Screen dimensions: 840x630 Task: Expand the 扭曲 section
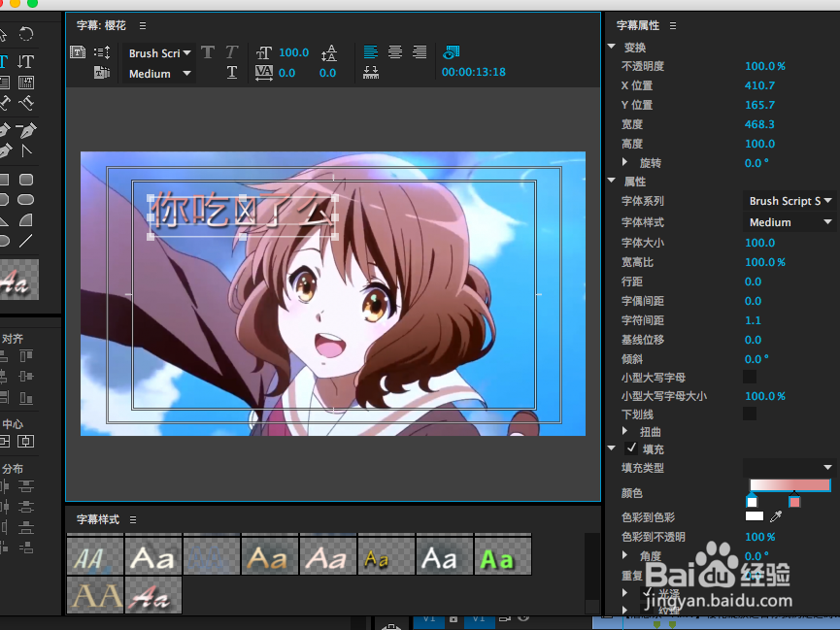[624, 431]
